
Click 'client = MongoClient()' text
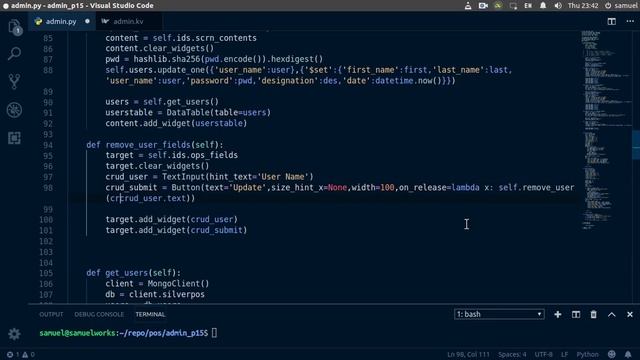pos(157,283)
